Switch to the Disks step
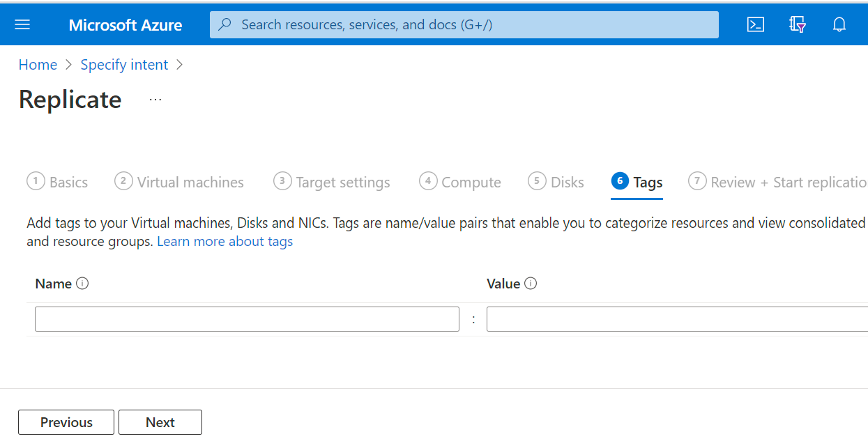868x441 pixels. tap(556, 182)
